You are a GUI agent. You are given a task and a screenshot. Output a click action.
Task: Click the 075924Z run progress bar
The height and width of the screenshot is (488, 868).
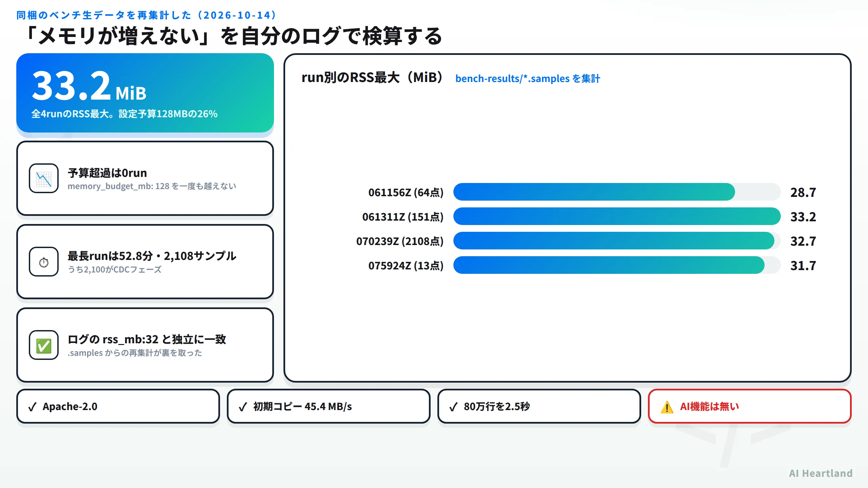pos(617,265)
